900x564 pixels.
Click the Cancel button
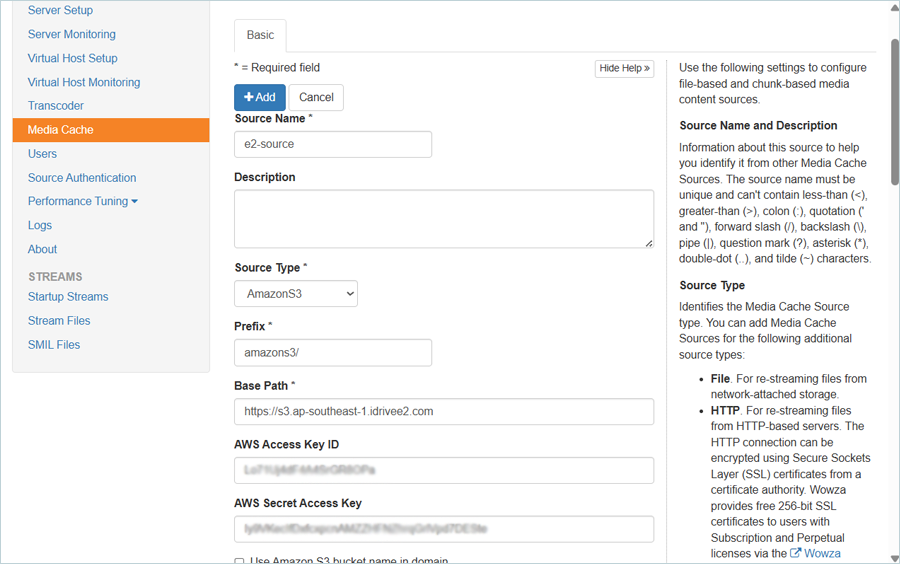pos(316,98)
